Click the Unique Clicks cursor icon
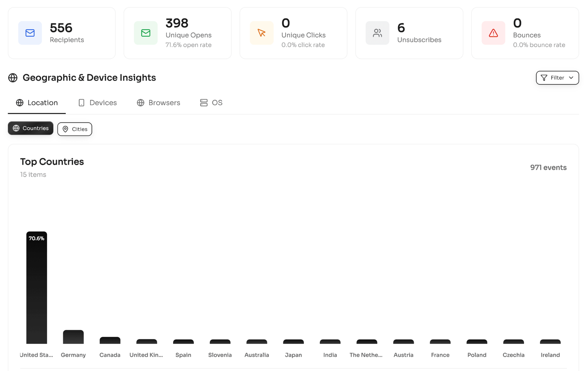 click(262, 33)
